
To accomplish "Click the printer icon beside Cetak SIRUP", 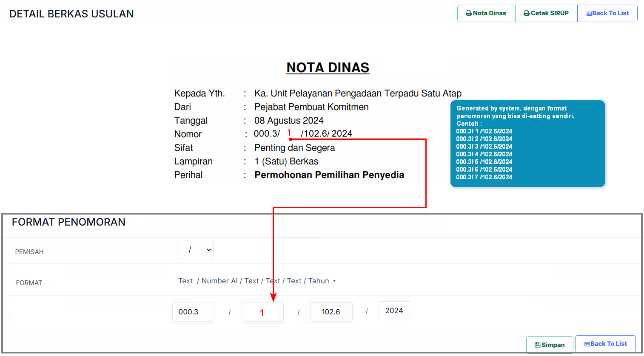I will tap(527, 13).
